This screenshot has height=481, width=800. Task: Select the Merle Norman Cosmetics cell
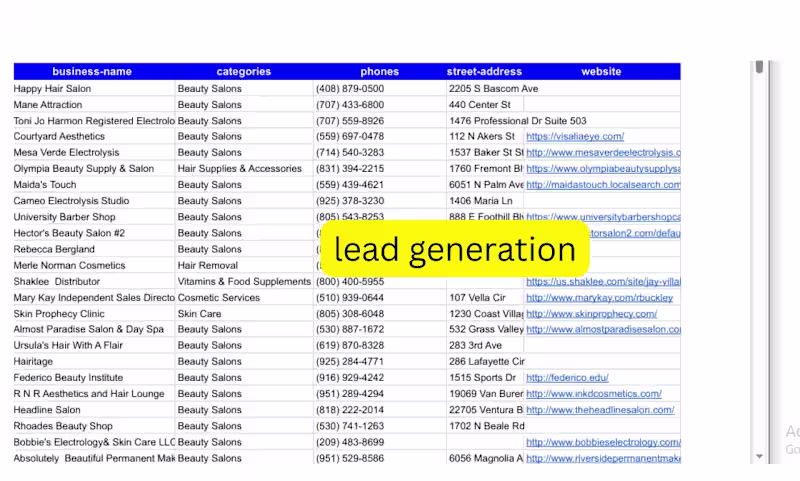(94, 265)
